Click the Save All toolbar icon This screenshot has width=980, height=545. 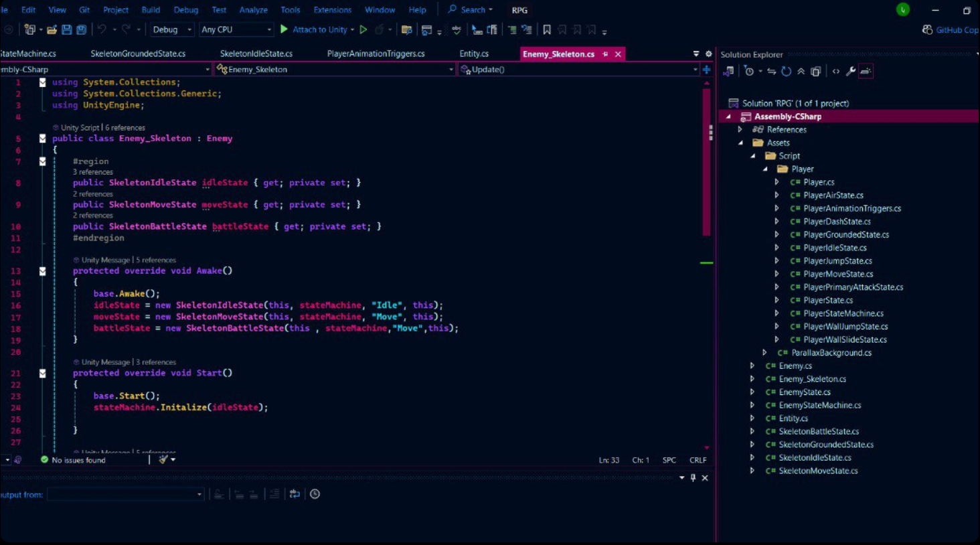pos(81,29)
